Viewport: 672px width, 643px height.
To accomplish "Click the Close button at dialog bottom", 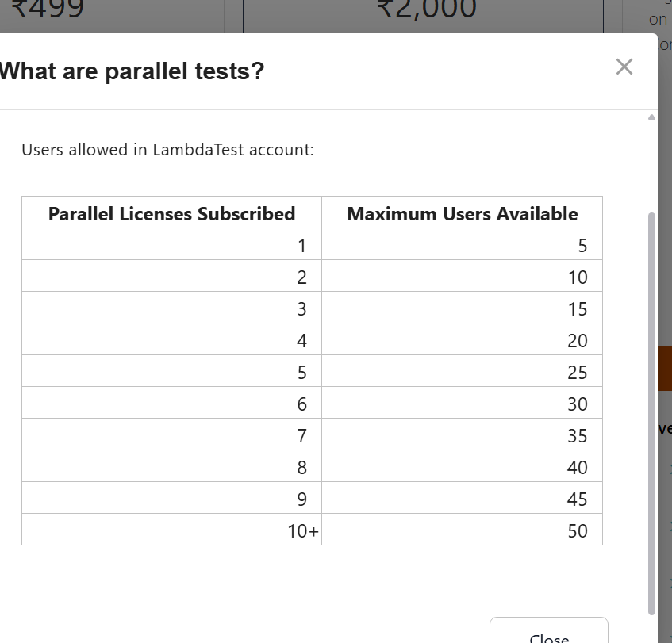I will click(549, 630).
